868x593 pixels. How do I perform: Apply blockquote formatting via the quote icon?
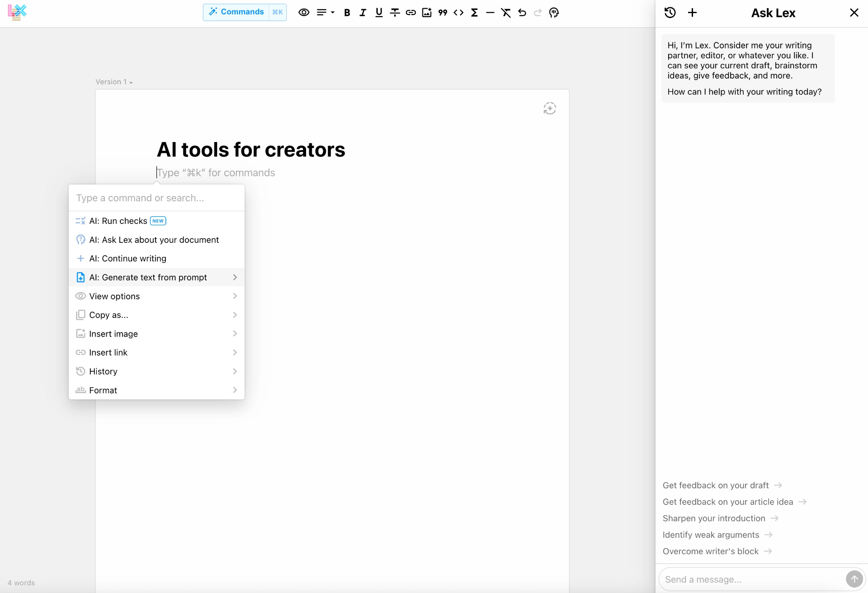[443, 12]
